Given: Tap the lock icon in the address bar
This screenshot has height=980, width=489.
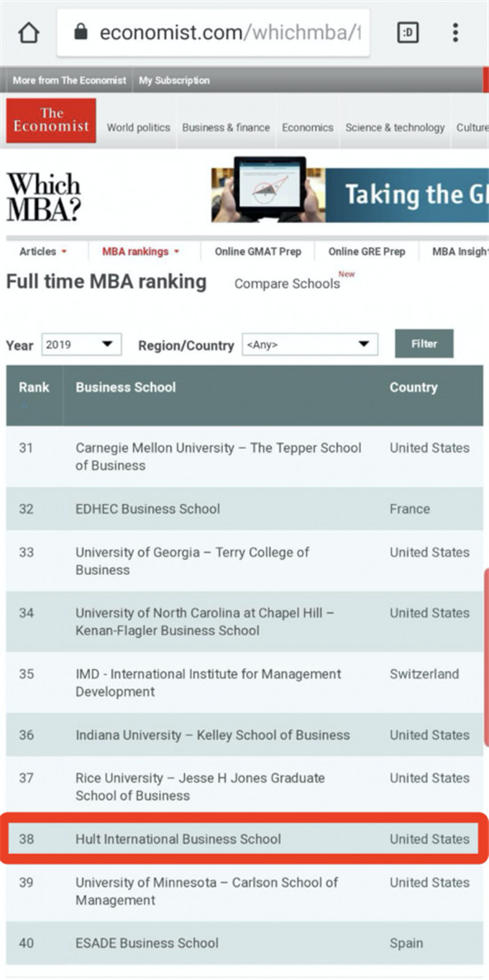Looking at the screenshot, I should point(81,32).
